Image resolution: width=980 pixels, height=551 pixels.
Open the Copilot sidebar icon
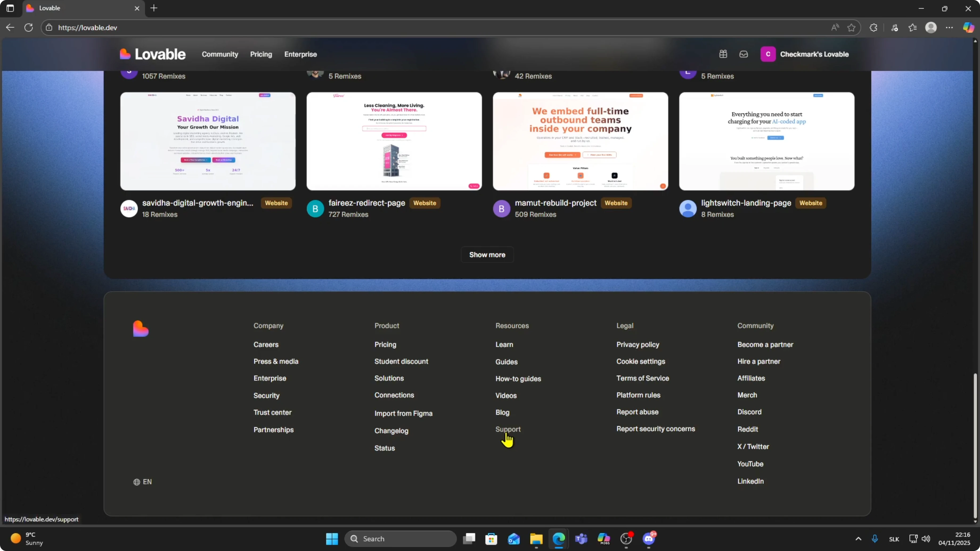point(969,27)
